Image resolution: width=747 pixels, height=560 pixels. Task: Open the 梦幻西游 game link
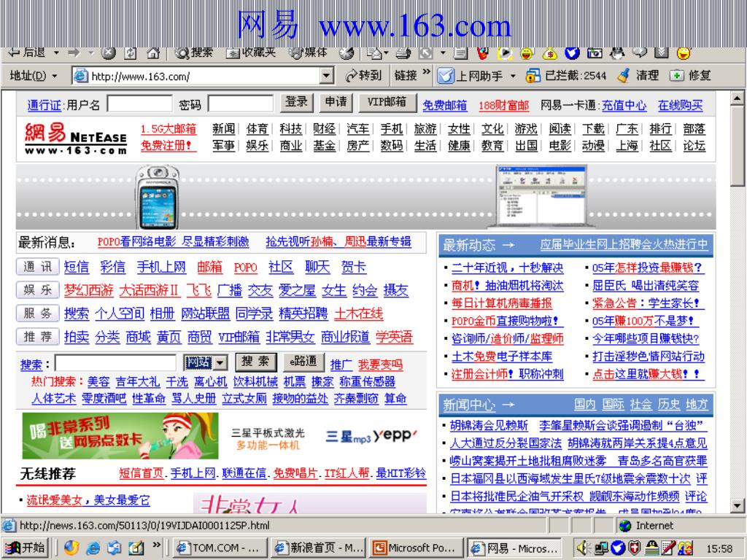click(88, 290)
